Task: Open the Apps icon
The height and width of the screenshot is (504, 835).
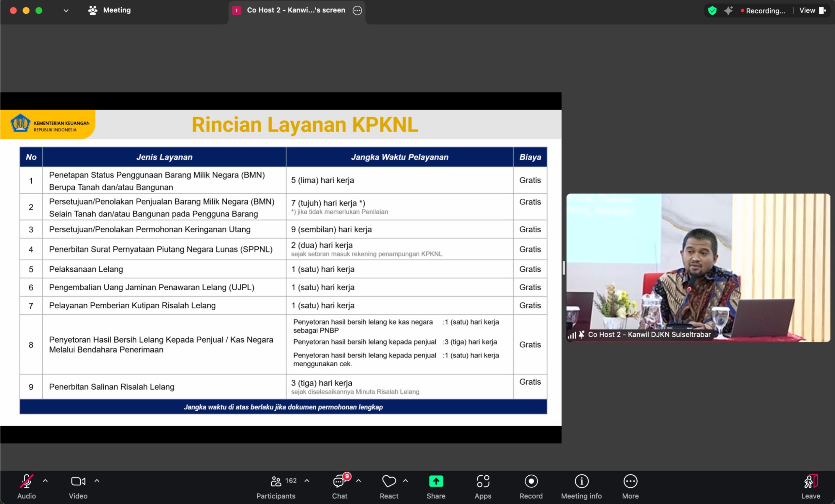Action: tap(483, 481)
